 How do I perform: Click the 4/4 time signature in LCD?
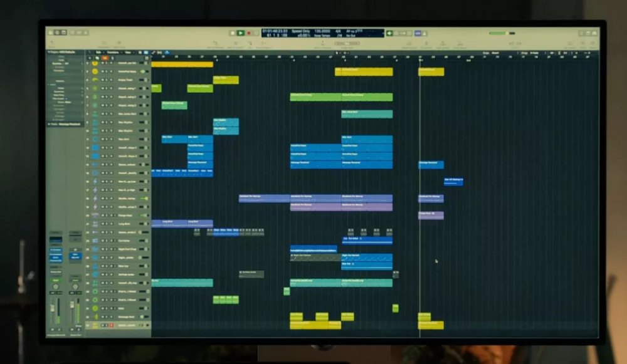coord(337,31)
